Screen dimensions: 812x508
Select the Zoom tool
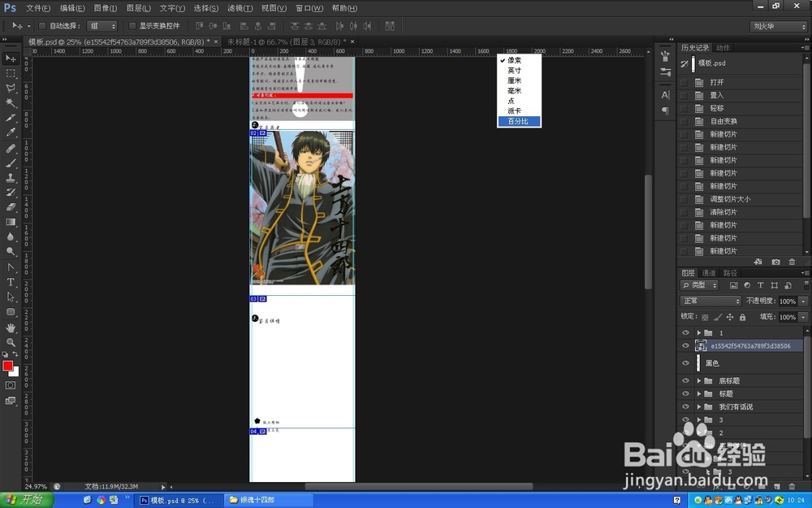click(x=11, y=343)
